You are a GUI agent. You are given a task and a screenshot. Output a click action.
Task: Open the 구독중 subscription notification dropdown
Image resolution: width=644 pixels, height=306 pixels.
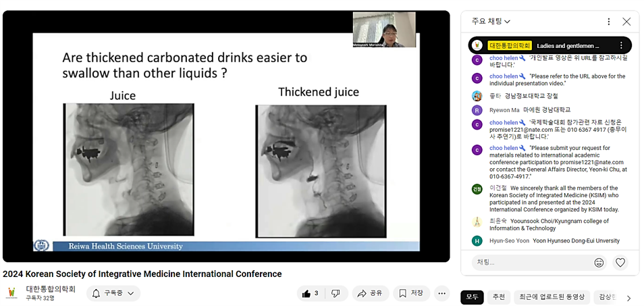[113, 293]
